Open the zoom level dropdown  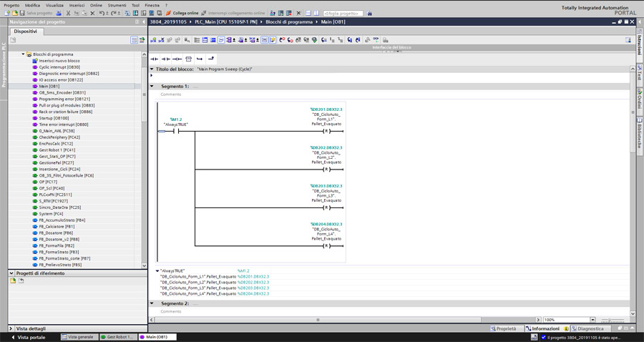coord(592,320)
